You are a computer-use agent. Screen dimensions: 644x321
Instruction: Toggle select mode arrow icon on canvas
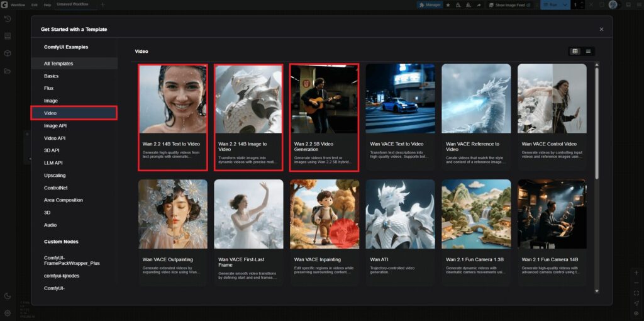click(x=636, y=303)
